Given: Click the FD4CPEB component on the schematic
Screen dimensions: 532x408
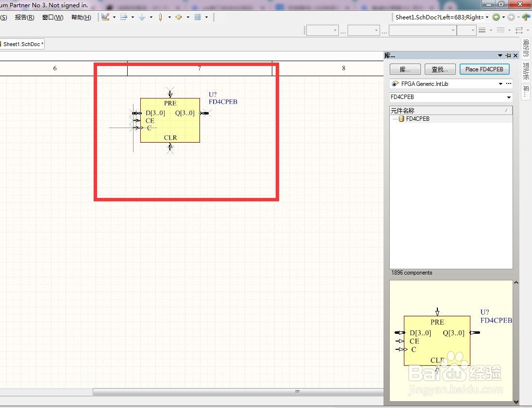Looking at the screenshot, I should pos(170,120).
